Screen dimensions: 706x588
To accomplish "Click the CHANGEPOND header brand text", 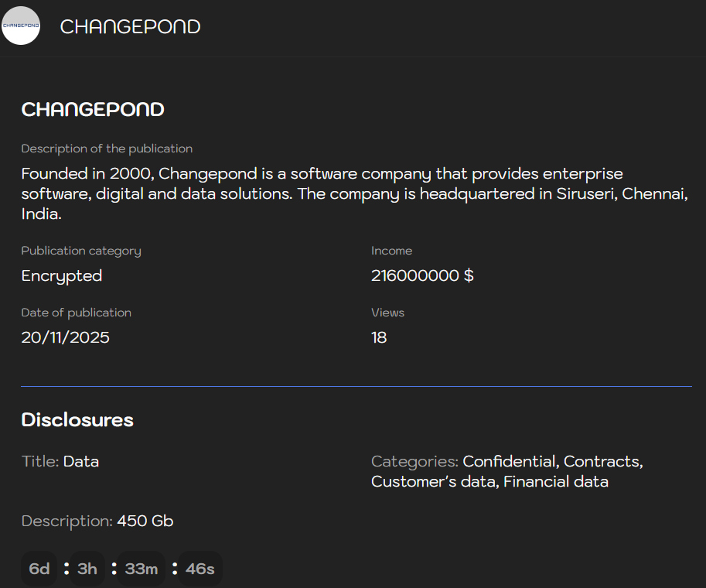I will [x=130, y=26].
